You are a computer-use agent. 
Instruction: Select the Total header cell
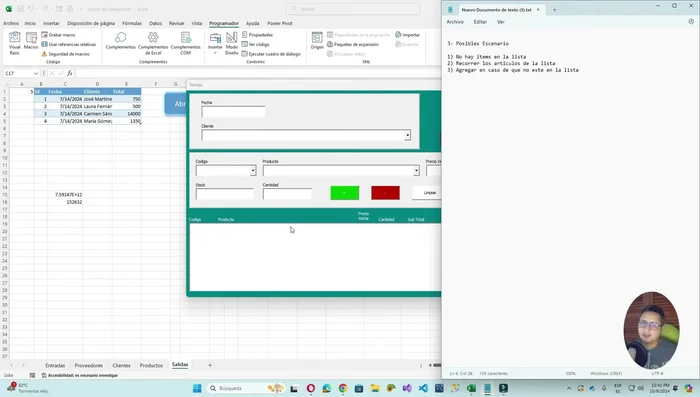pos(127,92)
